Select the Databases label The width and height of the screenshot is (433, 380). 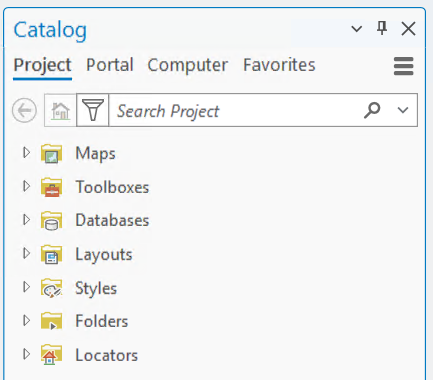[x=112, y=221]
